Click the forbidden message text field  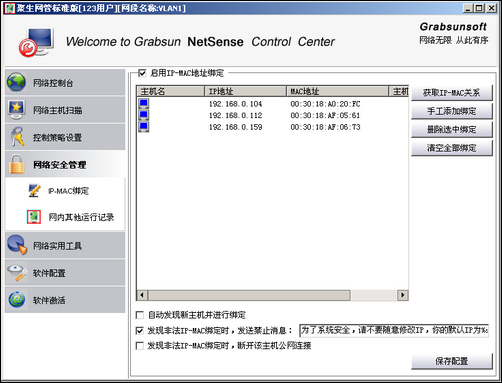(394, 330)
